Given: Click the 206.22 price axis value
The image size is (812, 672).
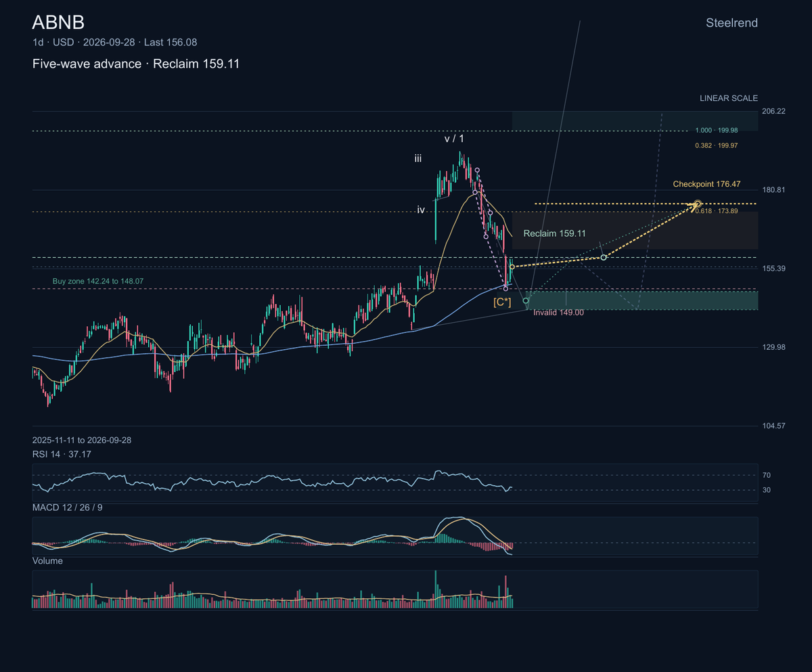Looking at the screenshot, I should point(773,111).
